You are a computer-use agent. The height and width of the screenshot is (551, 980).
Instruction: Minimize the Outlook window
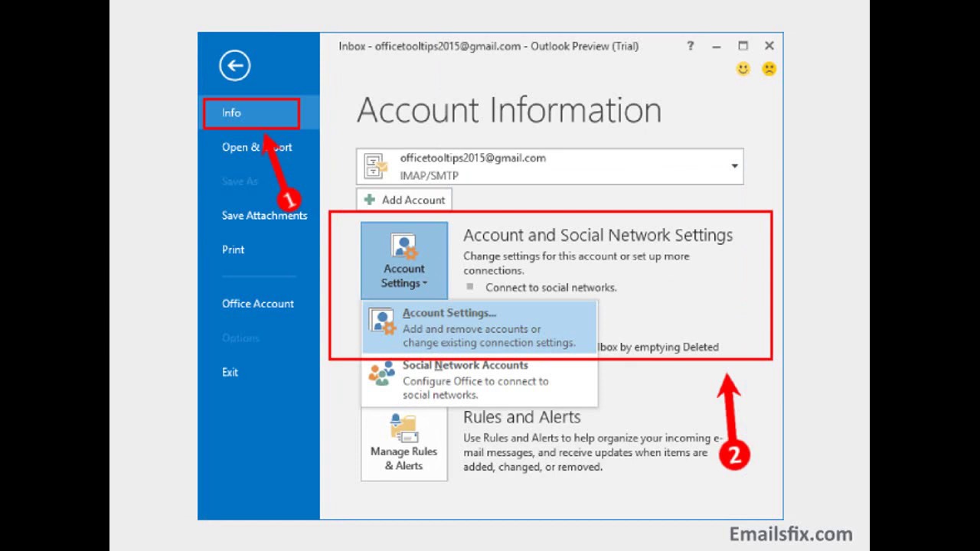coord(716,47)
